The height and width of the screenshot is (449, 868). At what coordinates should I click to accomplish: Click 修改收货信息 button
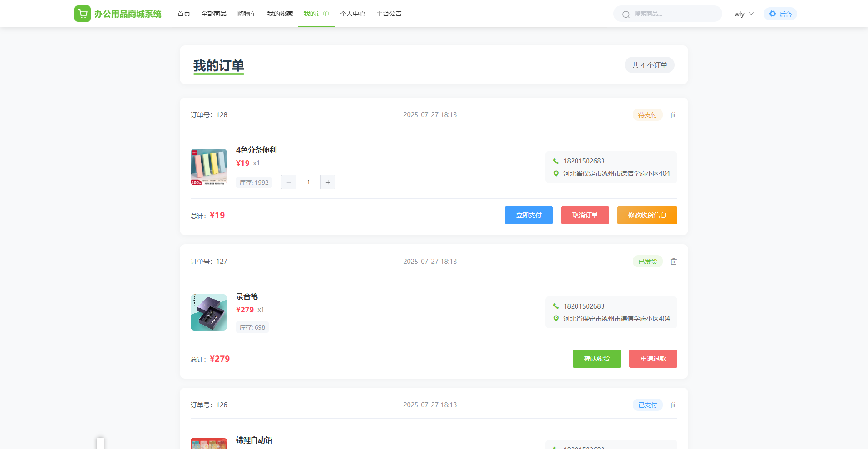(647, 215)
